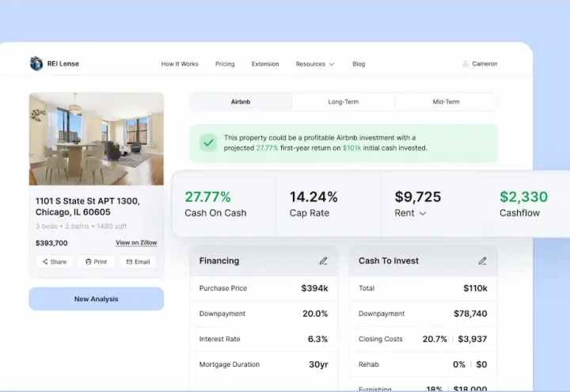Click the REI Lense brand name

[63, 63]
